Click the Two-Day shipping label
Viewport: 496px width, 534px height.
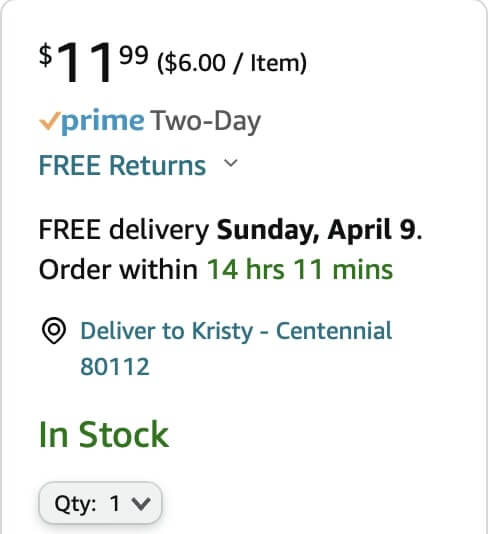pos(206,122)
